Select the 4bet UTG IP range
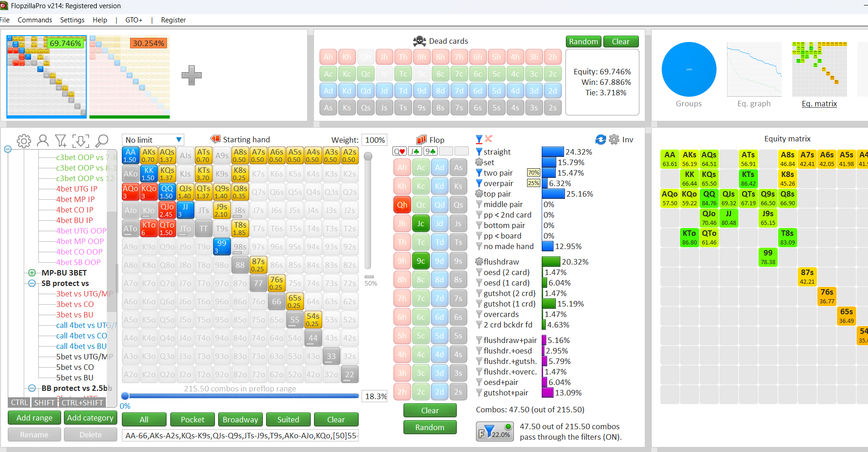Screen dimensions: 868x452 (x=77, y=189)
